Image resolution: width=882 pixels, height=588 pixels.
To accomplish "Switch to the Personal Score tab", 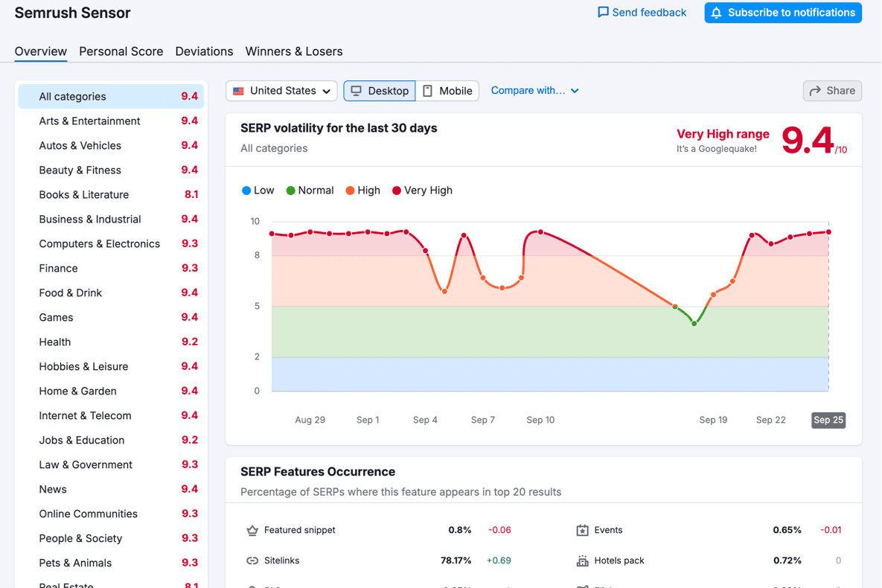I will click(x=121, y=51).
